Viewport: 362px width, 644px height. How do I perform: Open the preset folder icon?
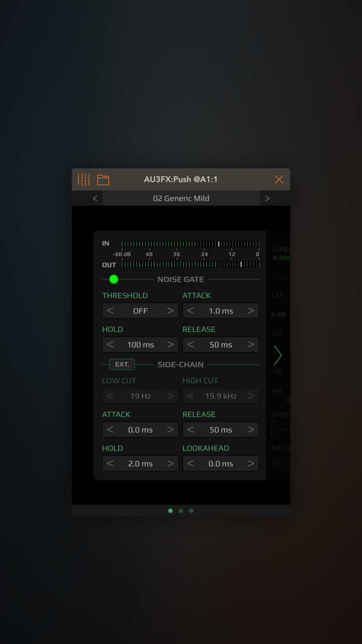tap(103, 180)
